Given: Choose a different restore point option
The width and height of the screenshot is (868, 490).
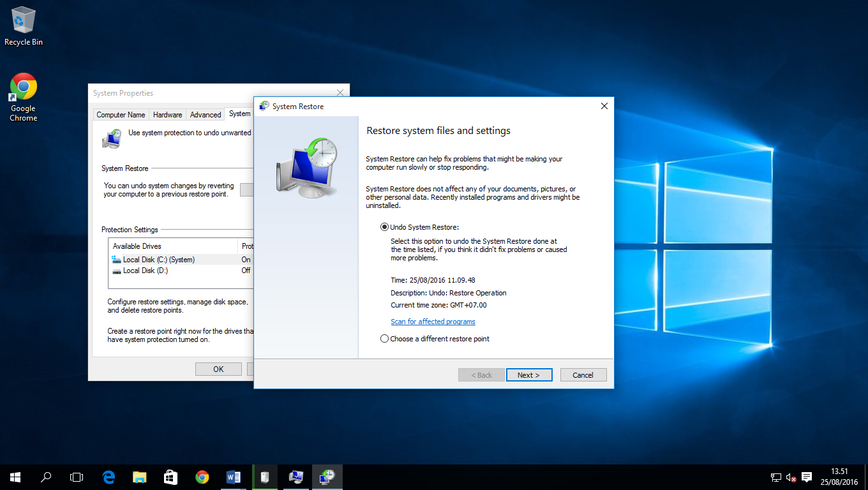Looking at the screenshot, I should point(384,338).
